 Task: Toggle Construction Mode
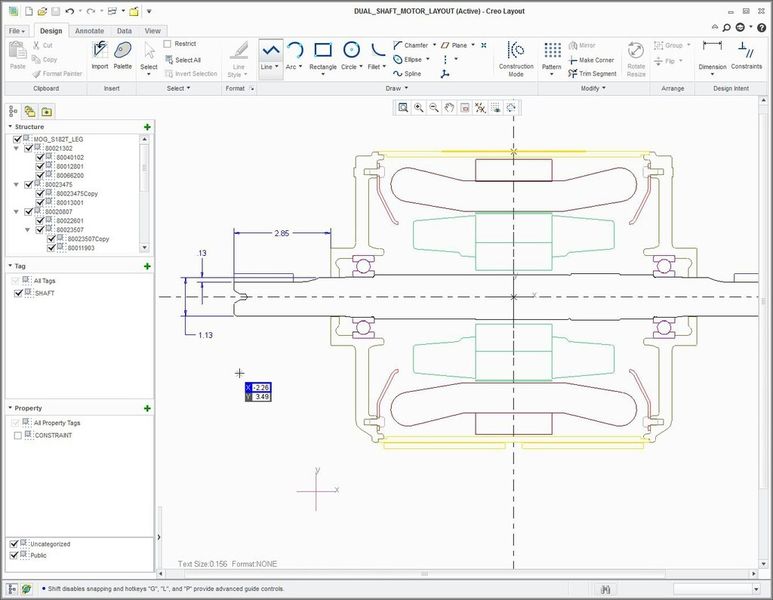point(516,58)
